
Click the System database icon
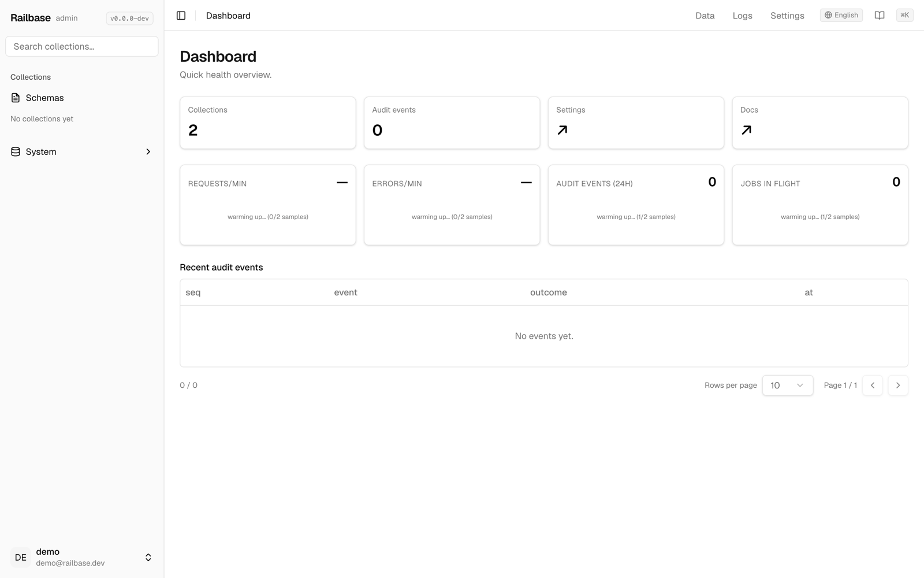pos(16,151)
